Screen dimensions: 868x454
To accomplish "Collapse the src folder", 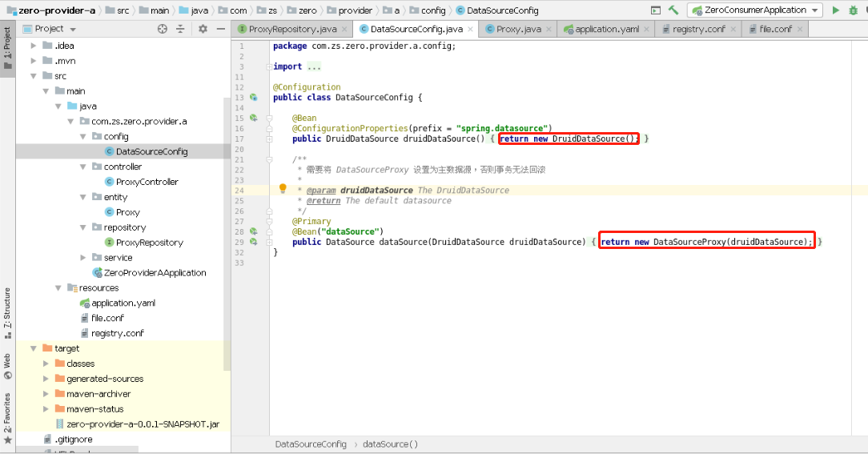I will coord(34,76).
